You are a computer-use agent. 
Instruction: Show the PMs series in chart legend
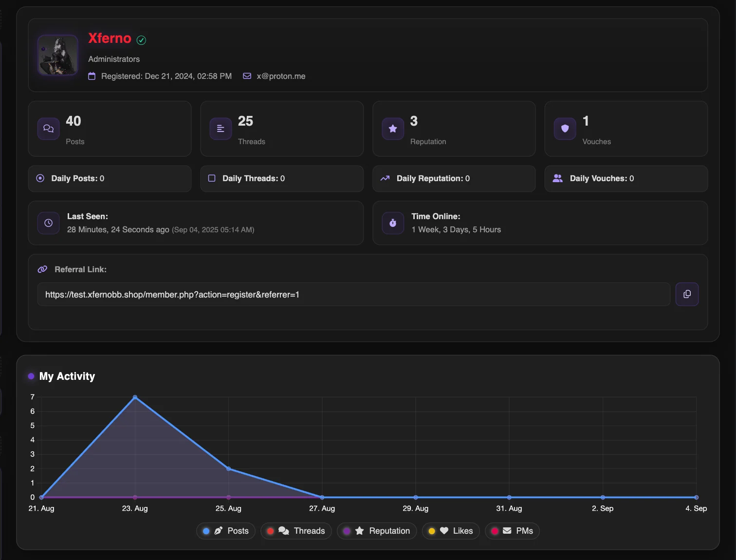(512, 531)
